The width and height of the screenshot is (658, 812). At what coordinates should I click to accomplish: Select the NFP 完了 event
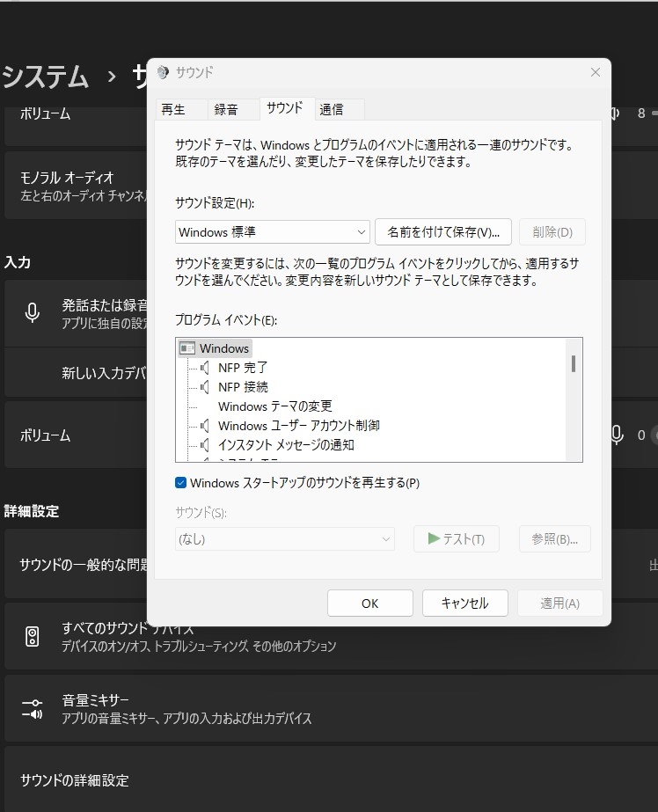pyautogui.click(x=242, y=368)
